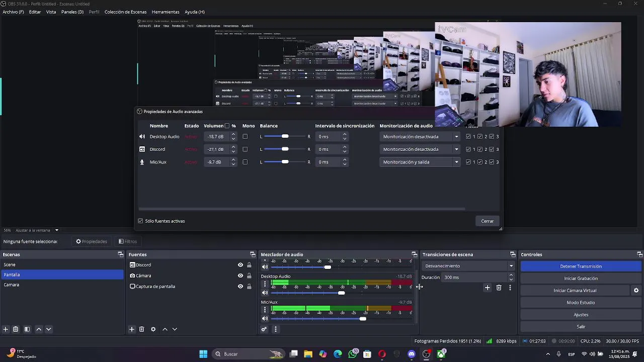The height and width of the screenshot is (362, 644).
Task: Lock the Discord source
Action: [x=249, y=265]
